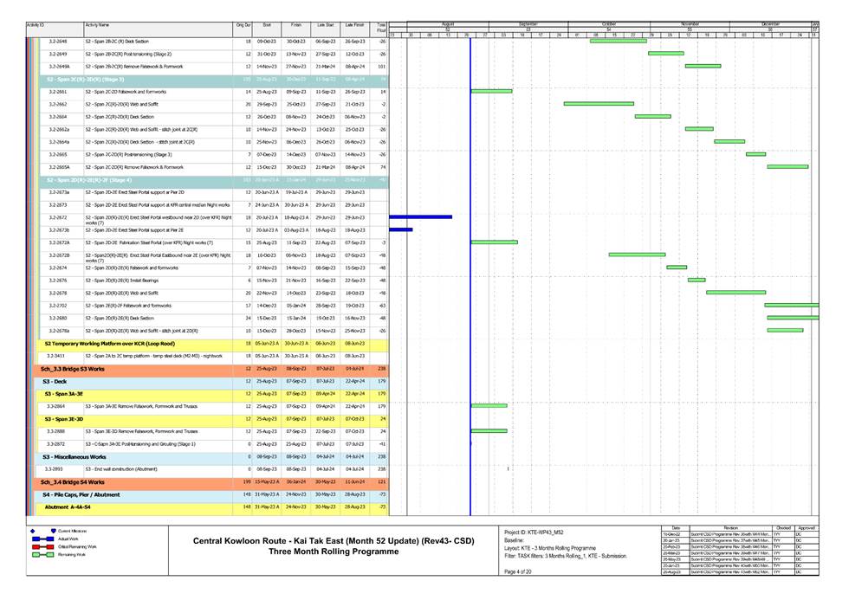This screenshot has height=613, width=868.
Task: Select the blue actual-work bar for activity 3.2-2672
Action: (x=421, y=217)
